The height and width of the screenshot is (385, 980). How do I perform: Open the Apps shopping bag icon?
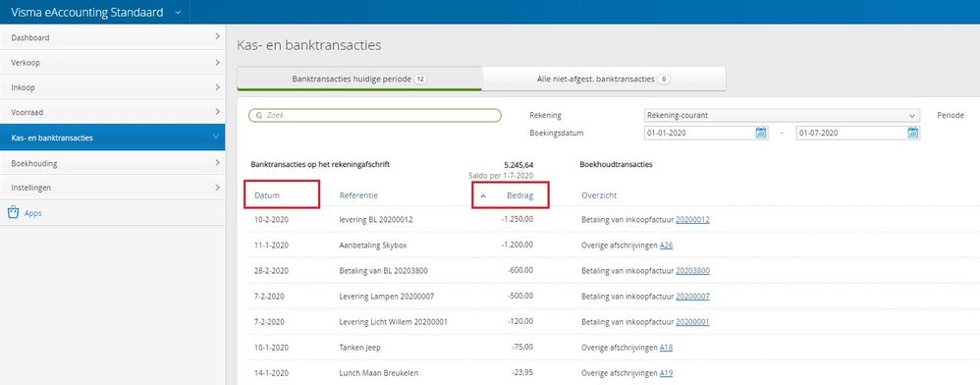pos(13,212)
